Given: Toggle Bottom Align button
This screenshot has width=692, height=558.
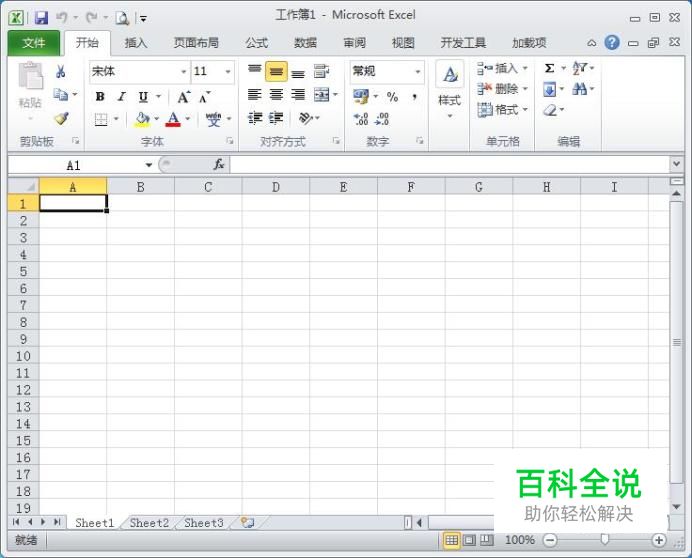Looking at the screenshot, I should point(298,72).
